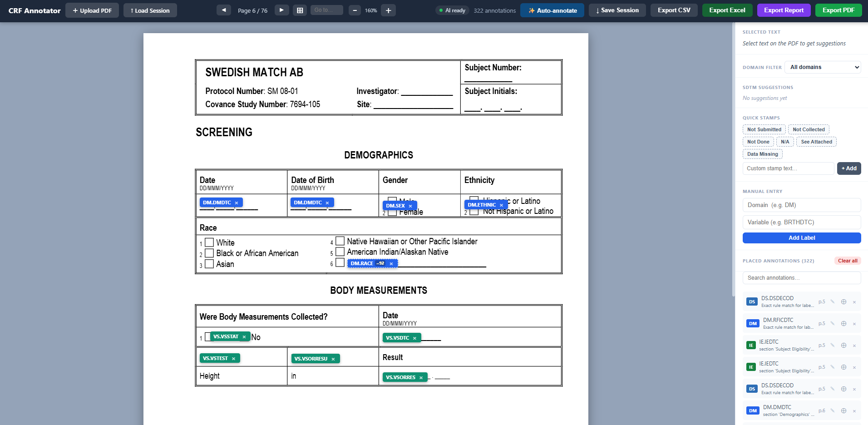Go to the next page arrow

[281, 10]
